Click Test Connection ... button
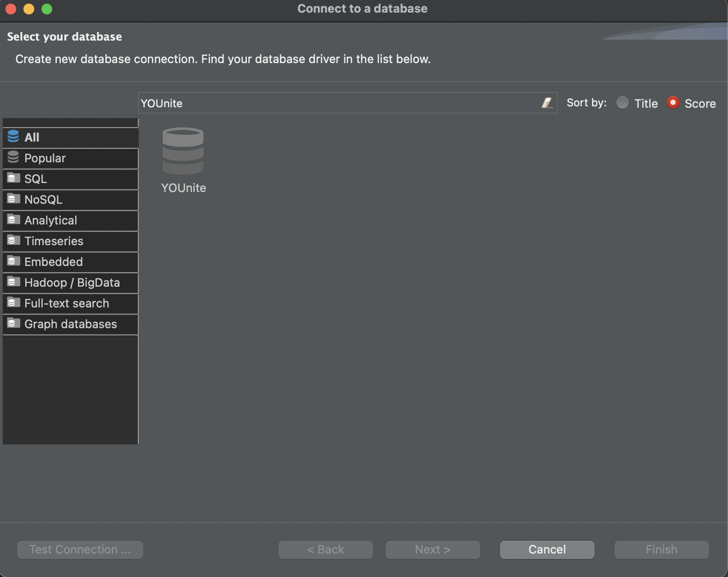 80,550
